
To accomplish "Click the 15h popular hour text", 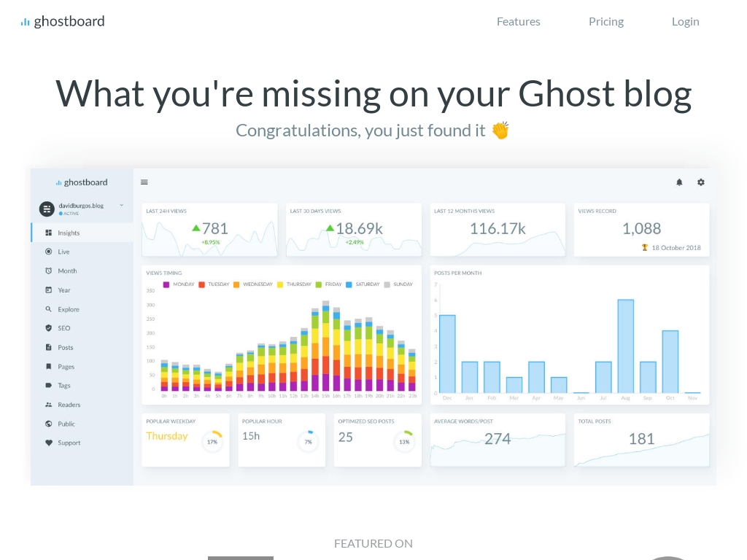I will tap(251, 436).
